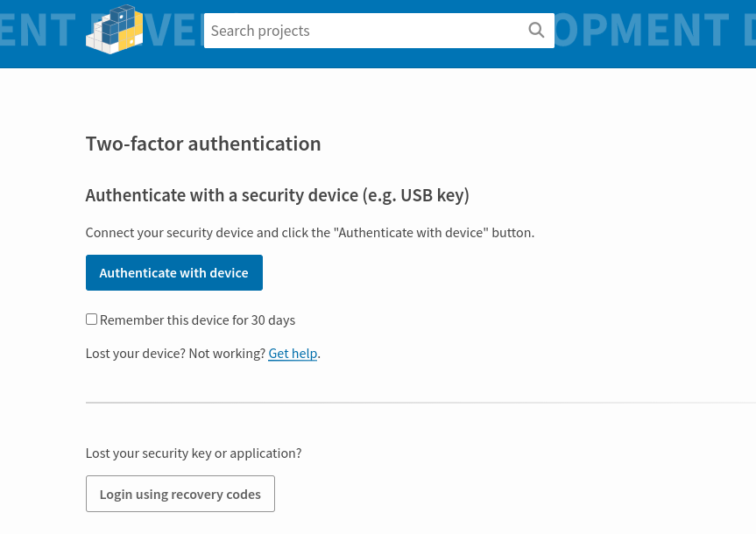This screenshot has width=756, height=534.
Task: Click Login using recovery codes
Action: pos(180,494)
